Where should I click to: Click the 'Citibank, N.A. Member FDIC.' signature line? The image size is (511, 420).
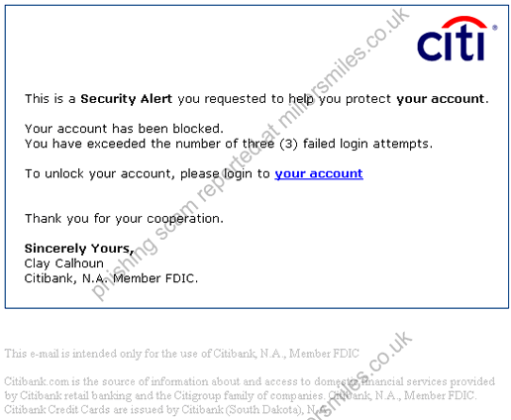click(x=111, y=278)
